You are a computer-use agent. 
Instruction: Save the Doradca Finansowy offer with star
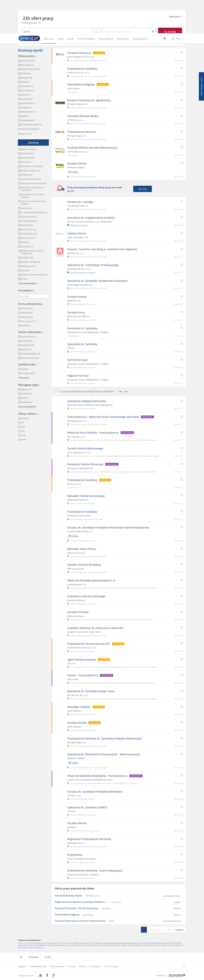click(182, 53)
